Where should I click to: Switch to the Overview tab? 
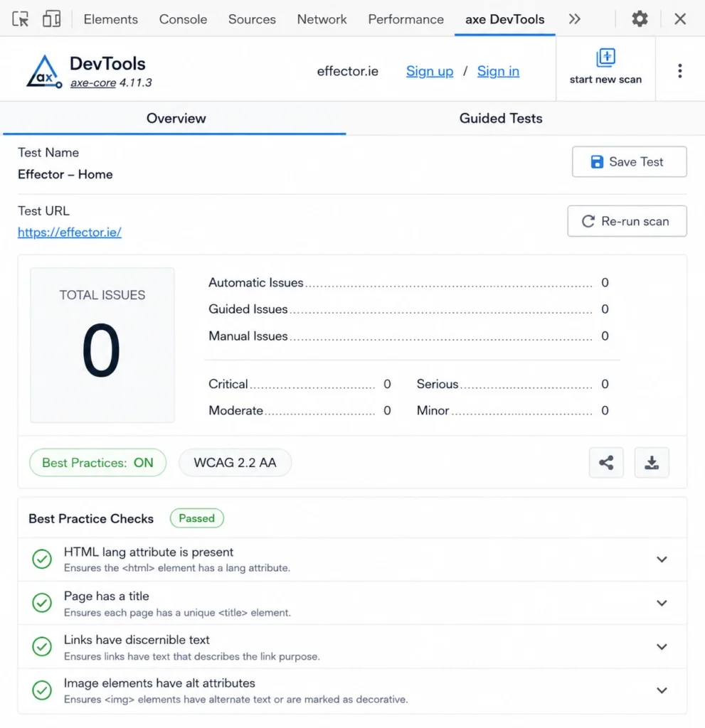click(176, 119)
